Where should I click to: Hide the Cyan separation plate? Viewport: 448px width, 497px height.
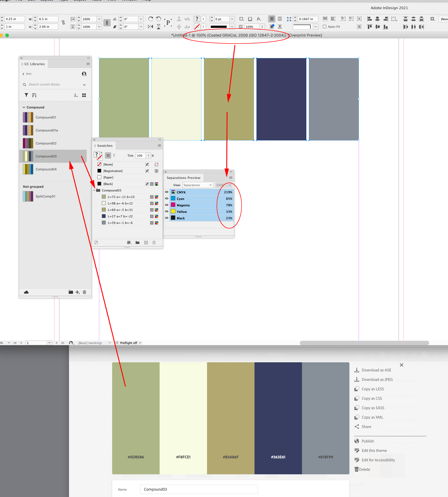pyautogui.click(x=167, y=199)
